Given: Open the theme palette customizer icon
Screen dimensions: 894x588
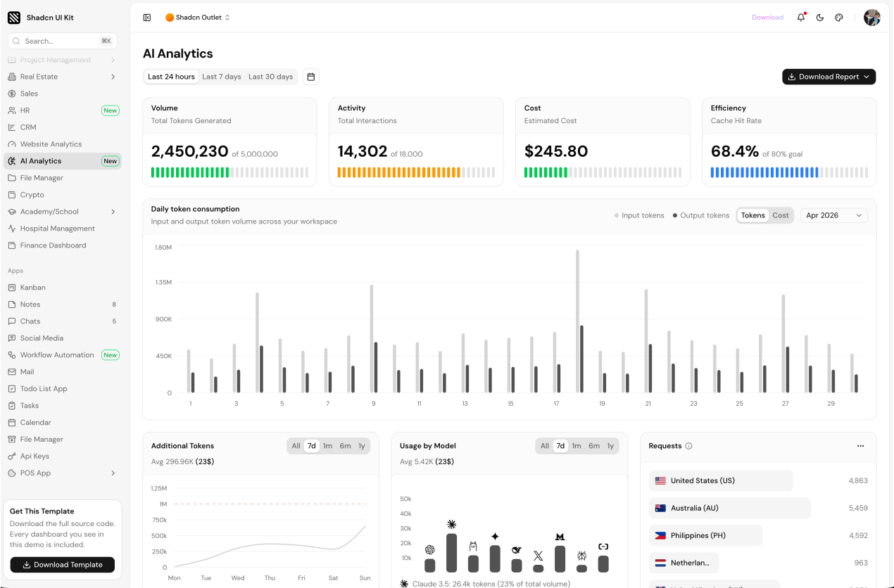Looking at the screenshot, I should pyautogui.click(x=839, y=18).
